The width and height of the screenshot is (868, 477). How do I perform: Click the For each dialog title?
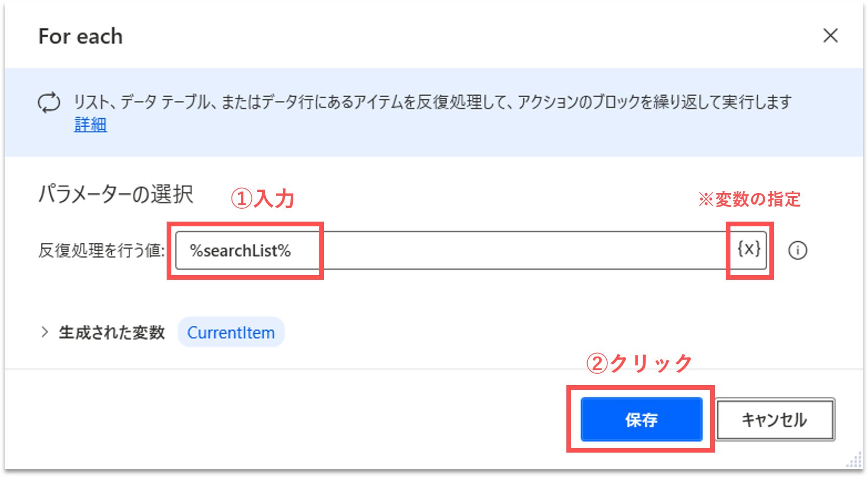point(80,36)
